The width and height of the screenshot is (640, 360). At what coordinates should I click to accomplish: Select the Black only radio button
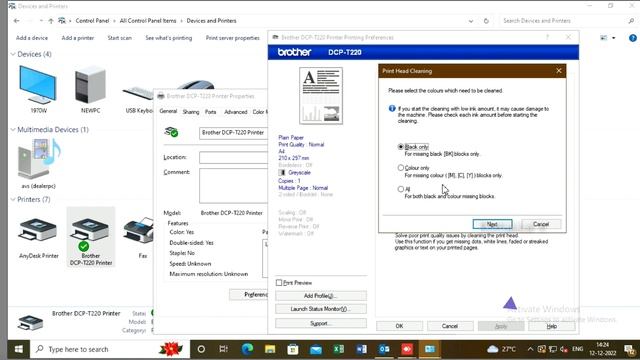tap(400, 147)
